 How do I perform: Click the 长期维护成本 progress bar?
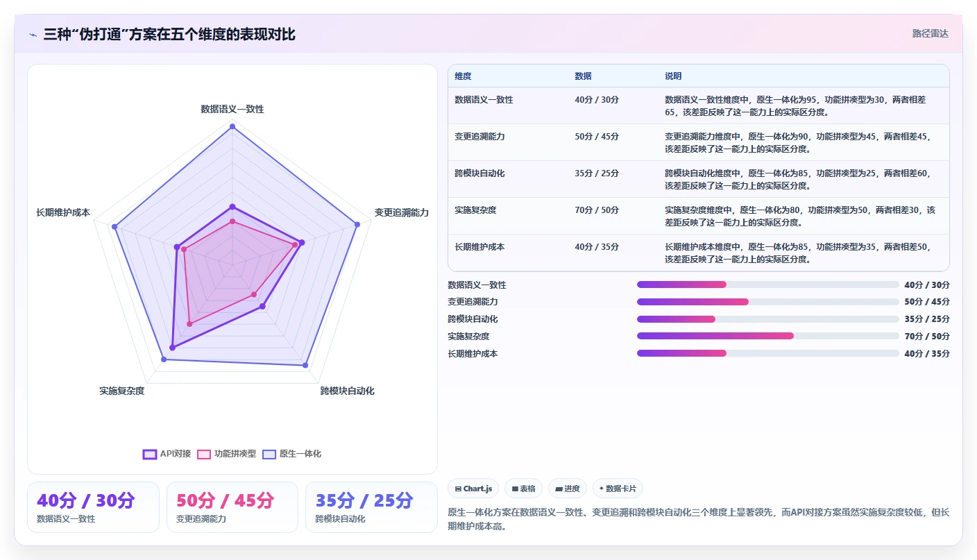(768, 353)
